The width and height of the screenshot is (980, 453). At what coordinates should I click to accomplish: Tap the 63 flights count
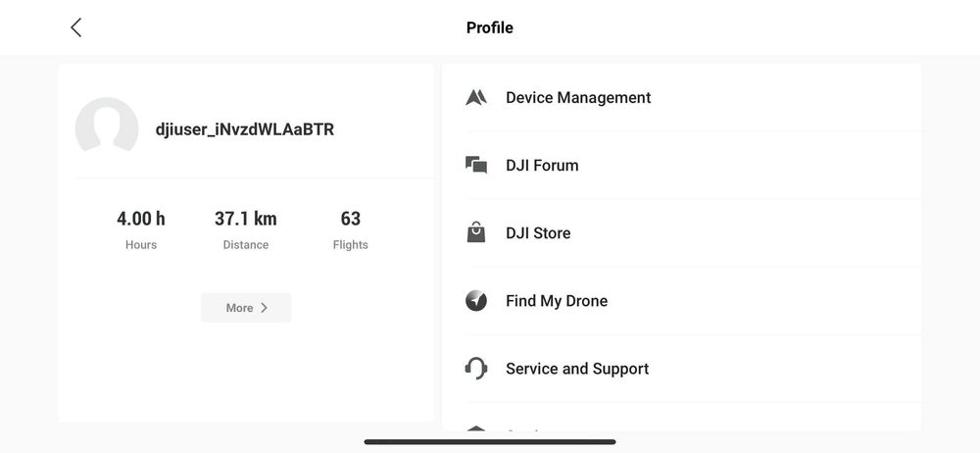pos(351,219)
